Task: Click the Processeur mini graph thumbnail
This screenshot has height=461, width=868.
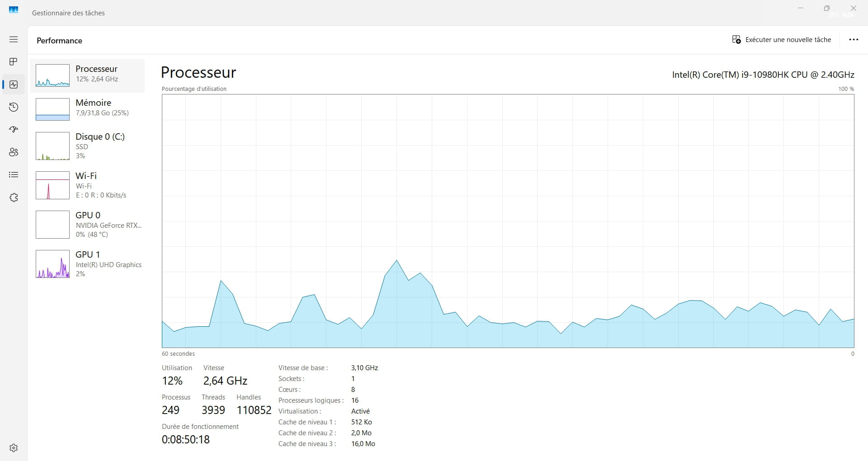Action: [x=52, y=75]
